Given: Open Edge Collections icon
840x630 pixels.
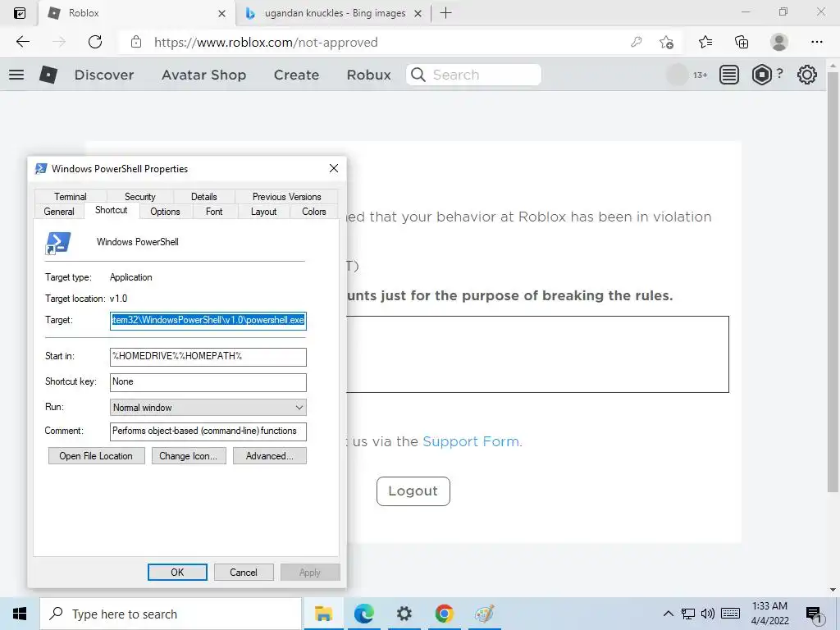Looking at the screenshot, I should pos(742,42).
